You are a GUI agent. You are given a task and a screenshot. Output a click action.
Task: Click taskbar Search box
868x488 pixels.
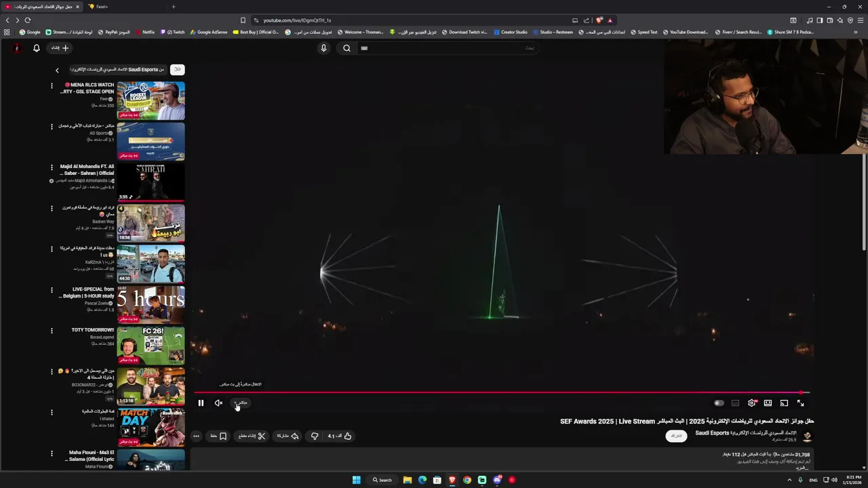tap(382, 480)
